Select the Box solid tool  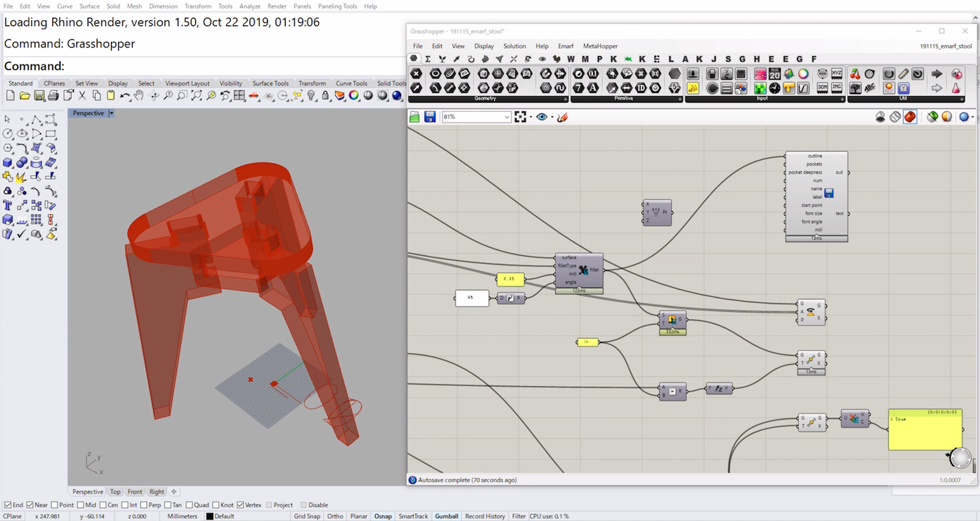[8, 163]
